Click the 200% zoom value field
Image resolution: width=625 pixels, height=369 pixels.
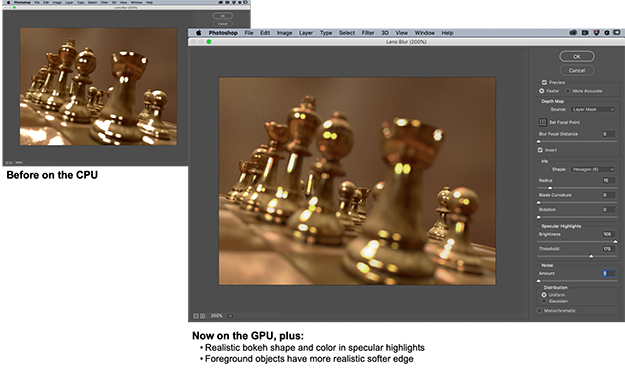pyautogui.click(x=217, y=316)
